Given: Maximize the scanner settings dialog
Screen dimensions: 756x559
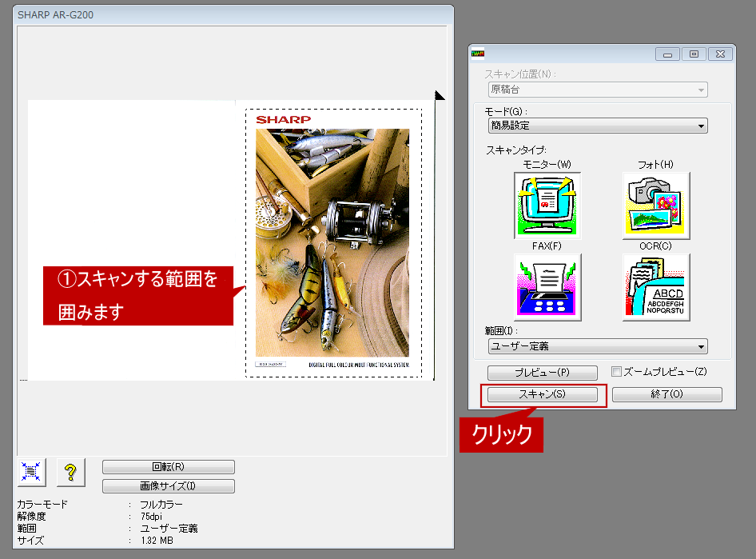Looking at the screenshot, I should pyautogui.click(x=694, y=54).
